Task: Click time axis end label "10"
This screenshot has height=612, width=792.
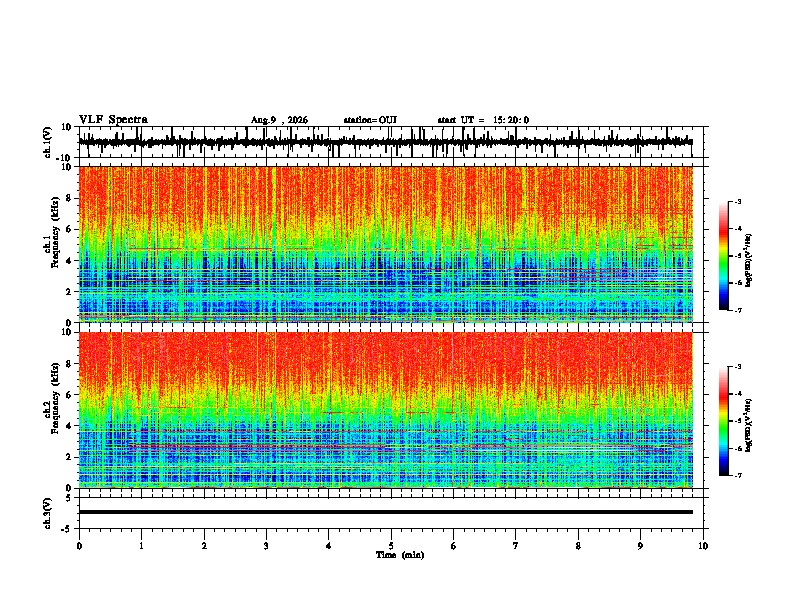Action: pyautogui.click(x=703, y=546)
